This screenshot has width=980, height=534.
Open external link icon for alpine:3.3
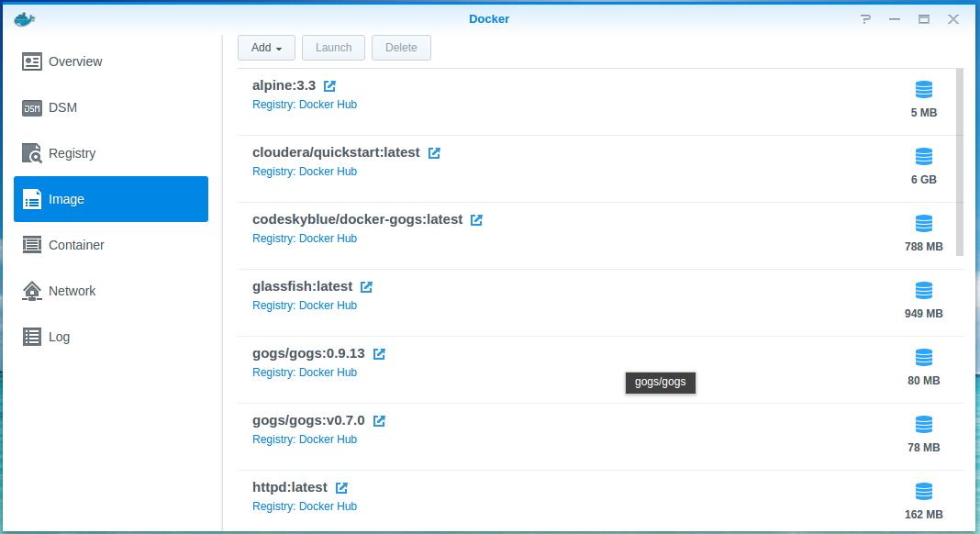click(x=329, y=85)
